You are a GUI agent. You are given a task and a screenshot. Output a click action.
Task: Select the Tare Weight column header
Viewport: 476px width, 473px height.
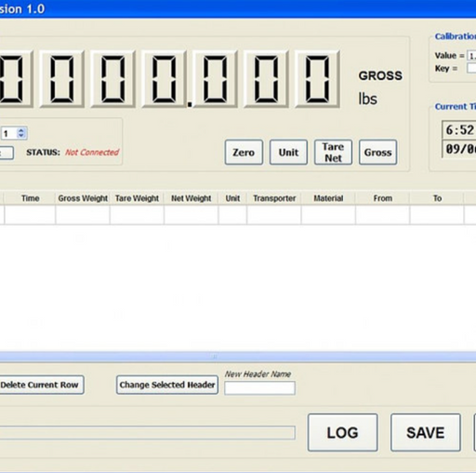[137, 198]
